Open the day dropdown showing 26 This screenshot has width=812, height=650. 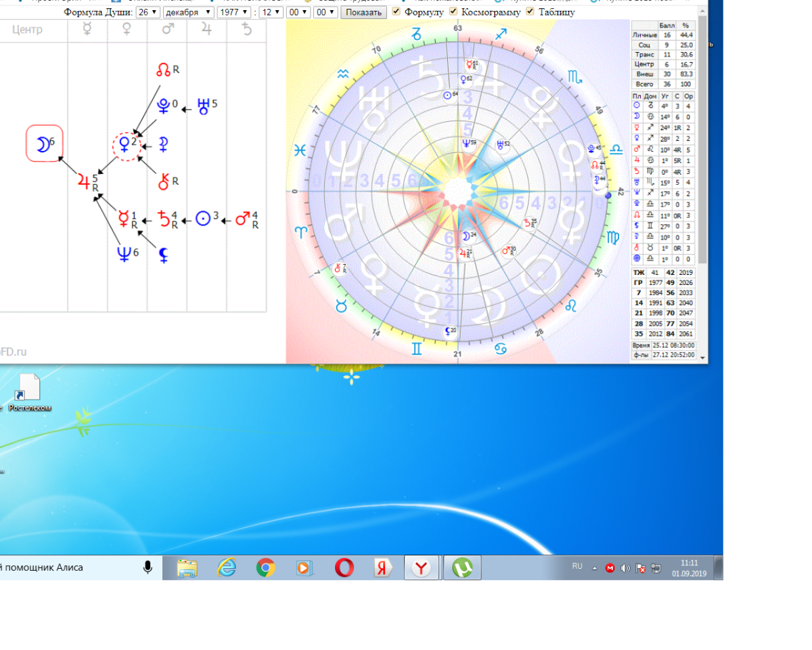coord(148,12)
